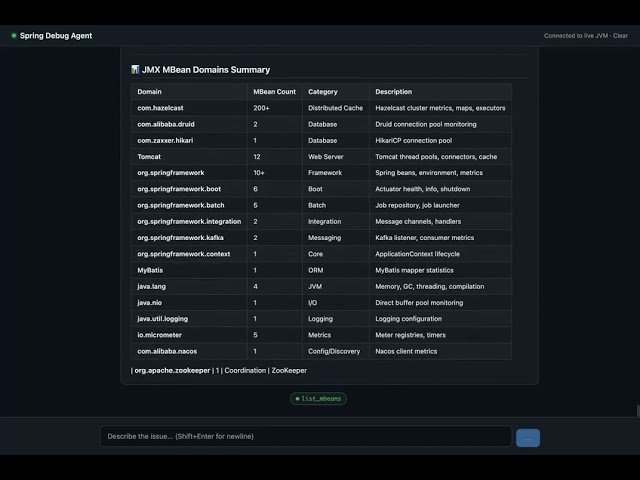Click the Tomcat count value 12
Image resolution: width=640 pixels, height=480 pixels.
257,157
